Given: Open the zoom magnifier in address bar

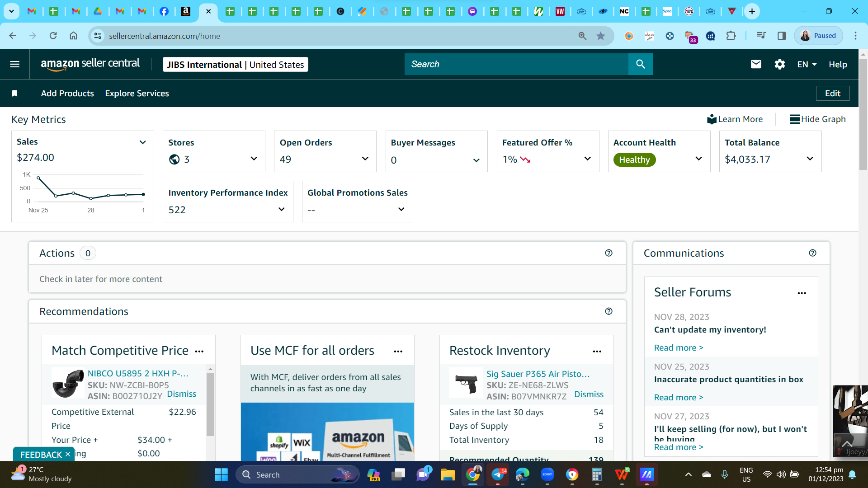Looking at the screenshot, I should point(582,36).
